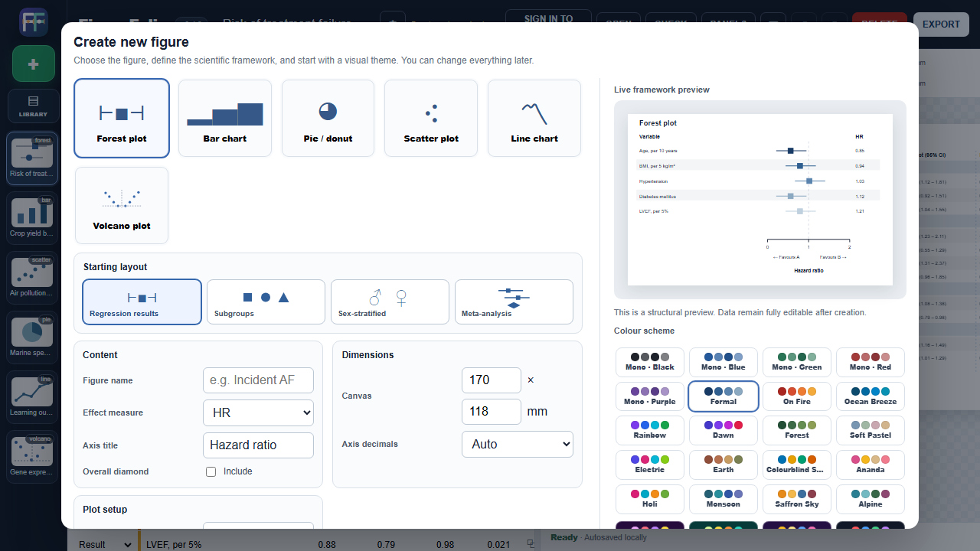
Task: Pick the Earth colour scheme
Action: pyautogui.click(x=724, y=465)
